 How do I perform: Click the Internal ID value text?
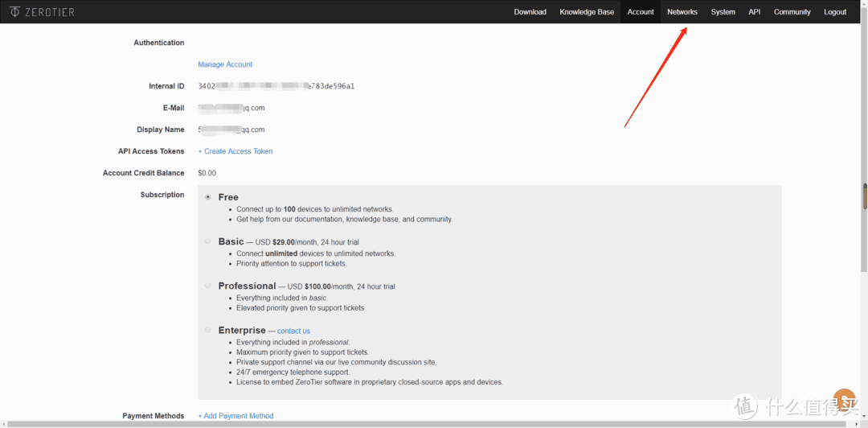pos(276,86)
